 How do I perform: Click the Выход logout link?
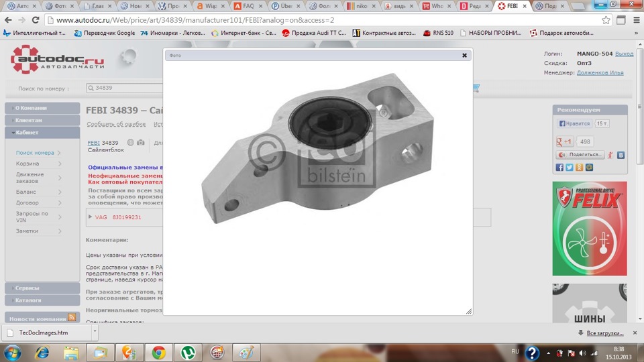[x=624, y=54]
